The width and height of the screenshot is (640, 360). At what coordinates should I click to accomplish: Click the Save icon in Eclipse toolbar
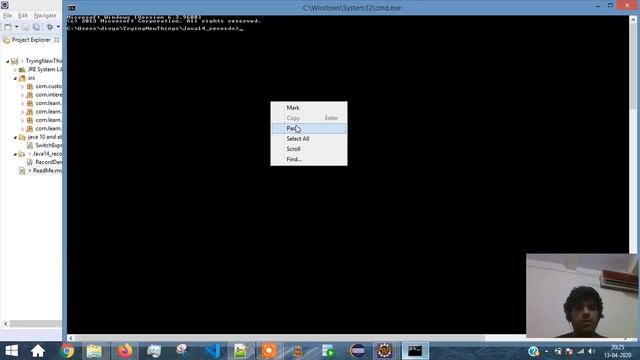26,27
